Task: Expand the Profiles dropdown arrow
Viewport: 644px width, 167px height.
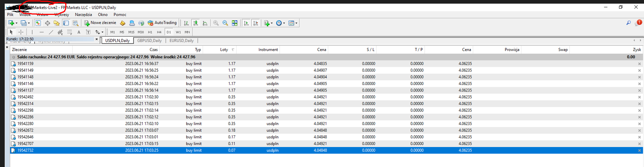Action: tap(29, 23)
